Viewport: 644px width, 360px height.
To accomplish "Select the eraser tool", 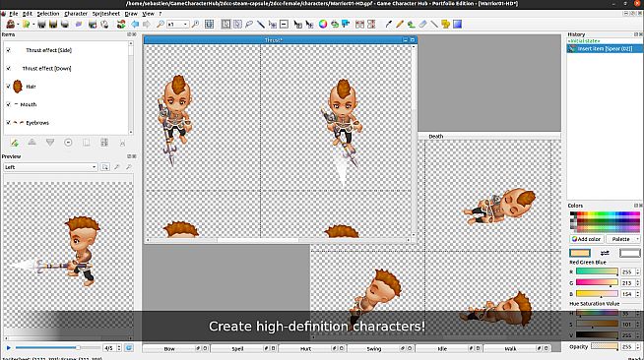I will 422,25.
